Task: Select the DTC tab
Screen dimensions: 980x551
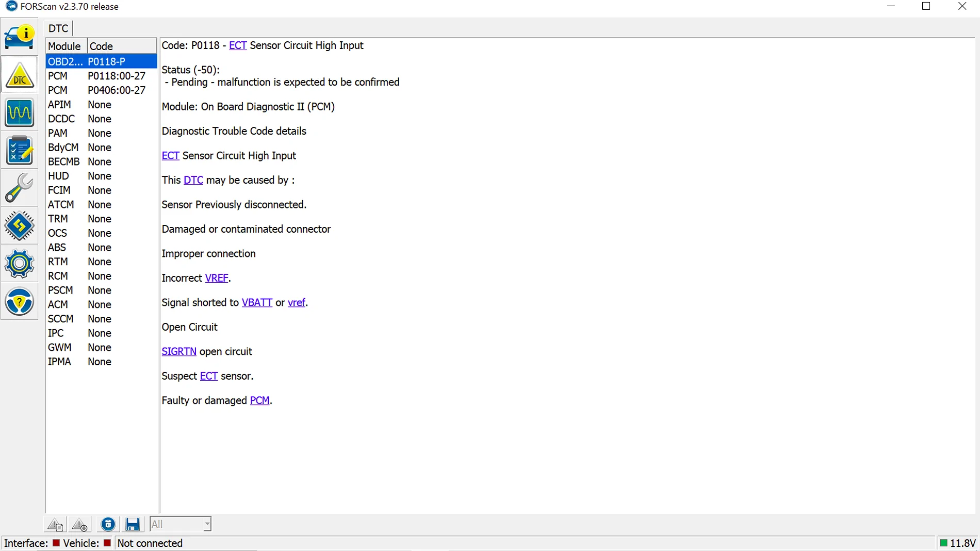Action: [x=58, y=28]
